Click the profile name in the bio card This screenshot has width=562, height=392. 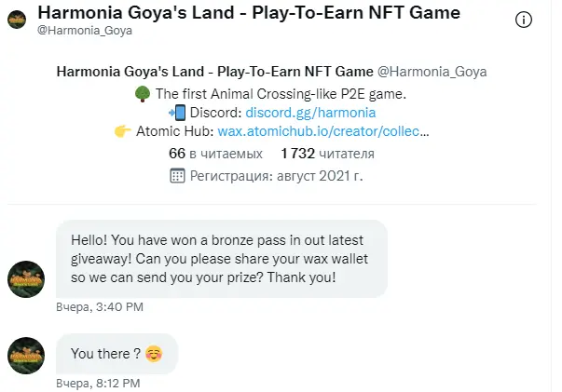tap(214, 72)
